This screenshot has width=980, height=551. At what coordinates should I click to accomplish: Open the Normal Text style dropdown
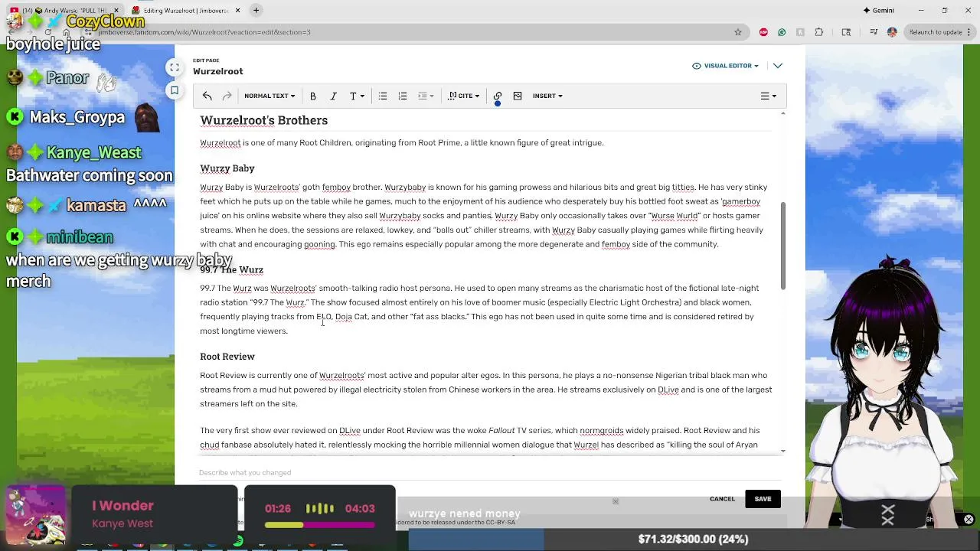(269, 96)
